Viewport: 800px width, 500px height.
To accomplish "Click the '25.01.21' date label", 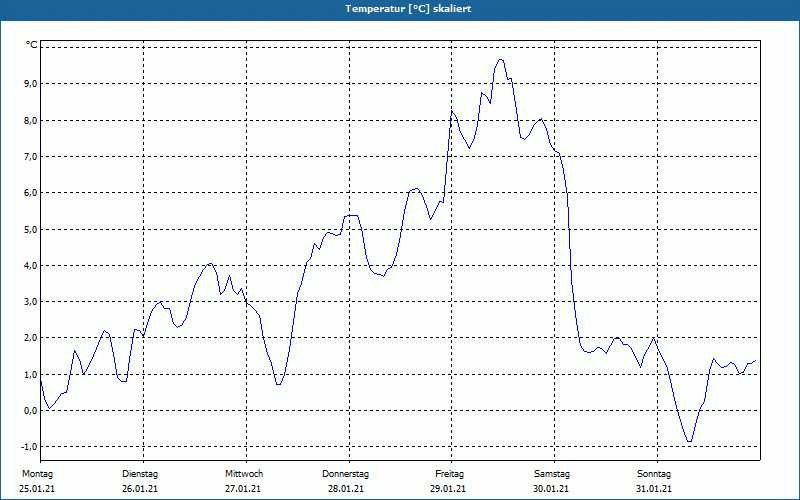I will click(x=37, y=489).
